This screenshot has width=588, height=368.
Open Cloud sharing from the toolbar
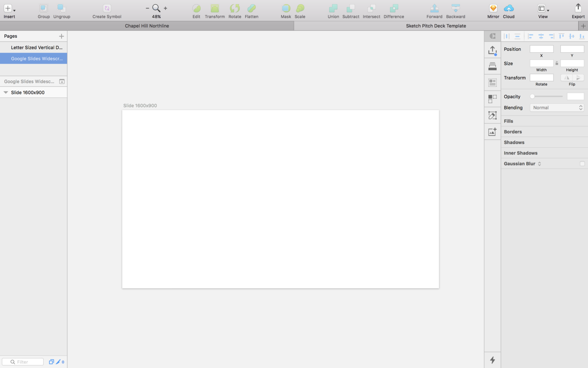coord(509,9)
